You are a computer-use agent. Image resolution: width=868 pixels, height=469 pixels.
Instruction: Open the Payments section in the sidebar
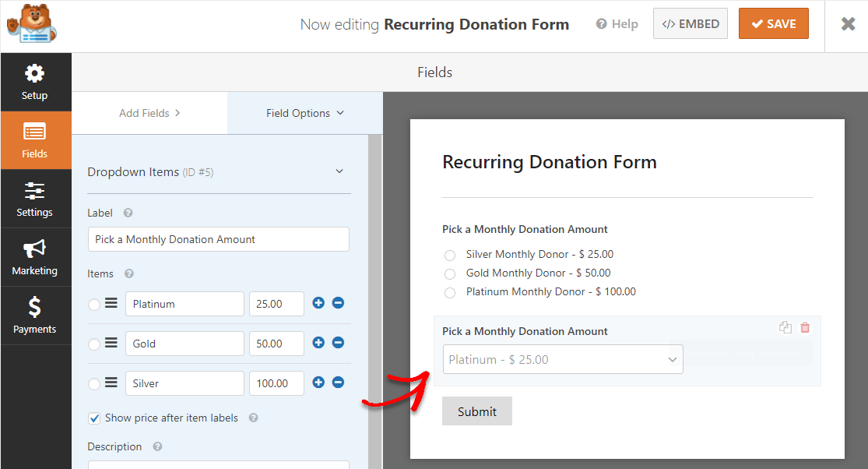(35, 316)
